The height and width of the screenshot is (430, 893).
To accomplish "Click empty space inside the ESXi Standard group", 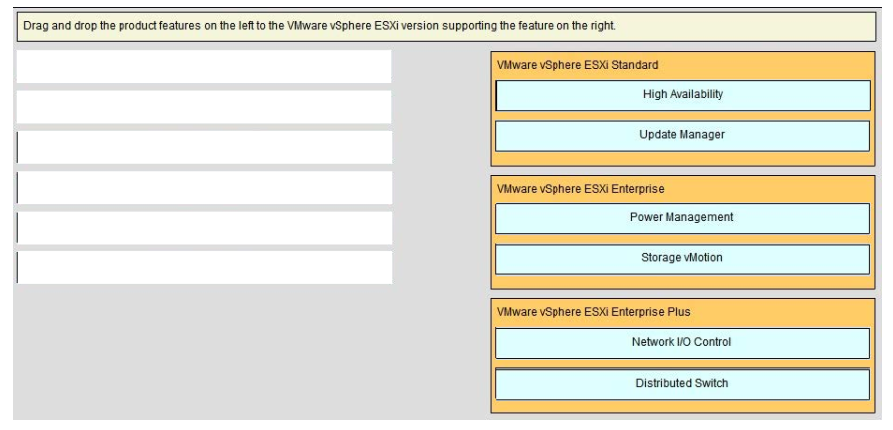I will point(682,159).
